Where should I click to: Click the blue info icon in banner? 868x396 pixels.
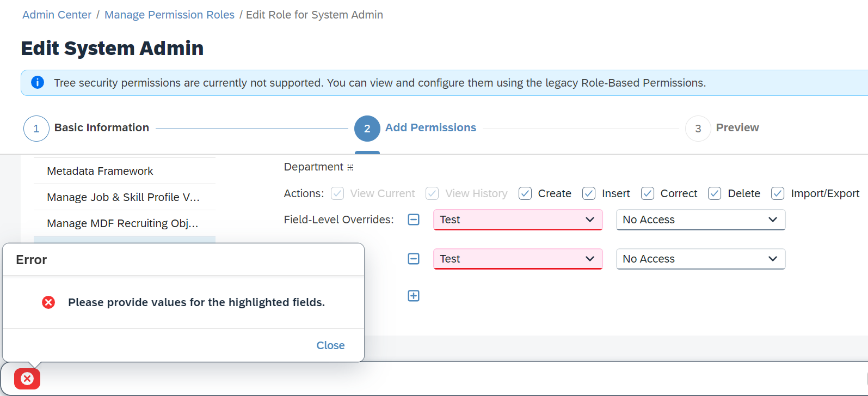[x=38, y=83]
